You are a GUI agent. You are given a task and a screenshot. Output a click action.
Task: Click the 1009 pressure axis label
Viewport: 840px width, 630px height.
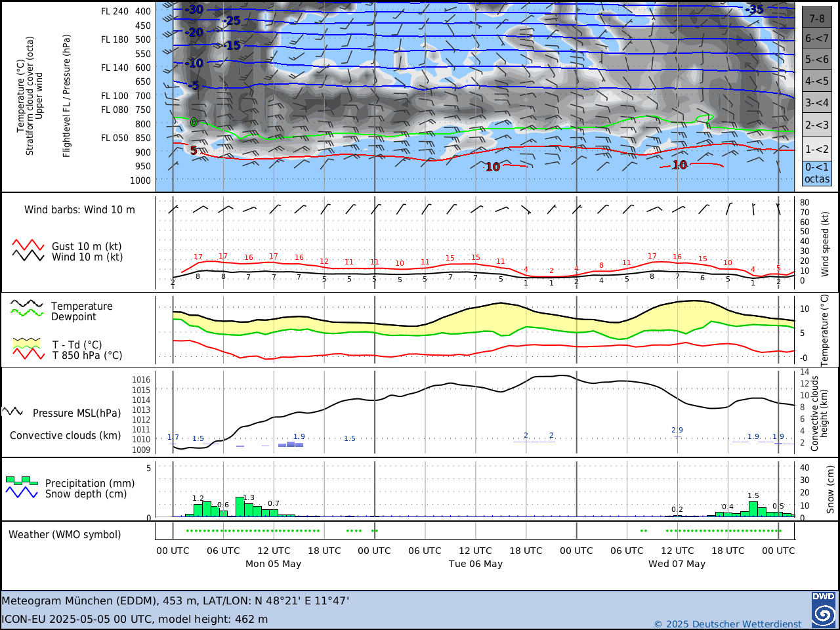pos(141,450)
